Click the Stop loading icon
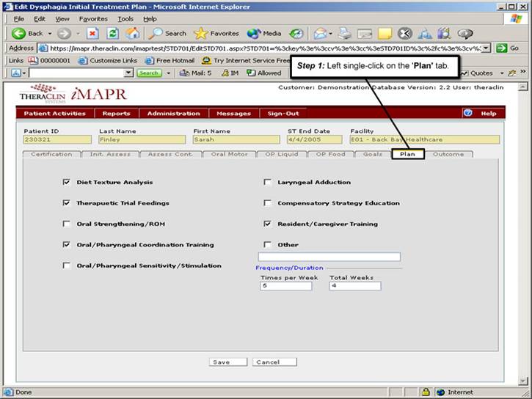 pos(92,34)
